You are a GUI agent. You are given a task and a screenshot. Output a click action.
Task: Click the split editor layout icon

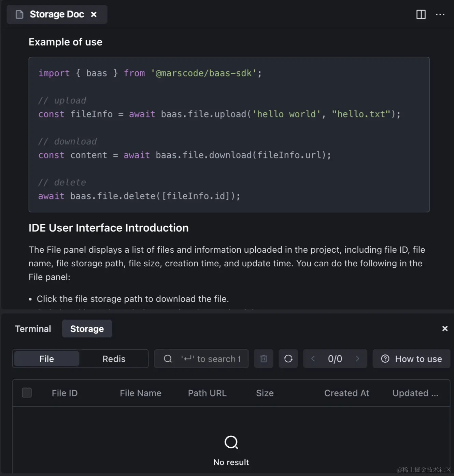421,14
